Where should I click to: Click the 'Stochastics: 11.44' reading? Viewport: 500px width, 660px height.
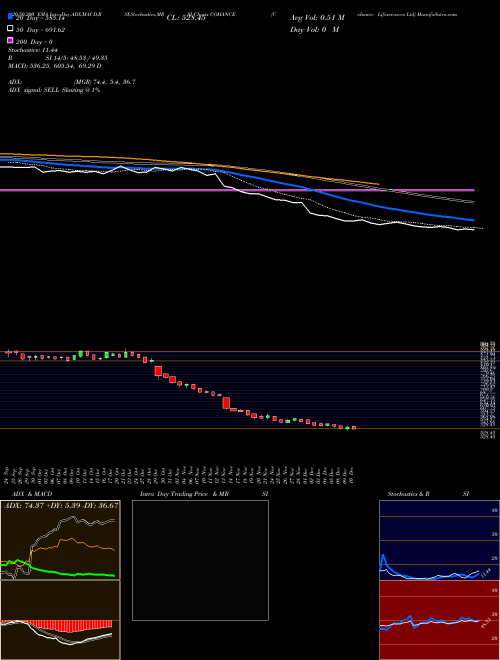point(33,50)
